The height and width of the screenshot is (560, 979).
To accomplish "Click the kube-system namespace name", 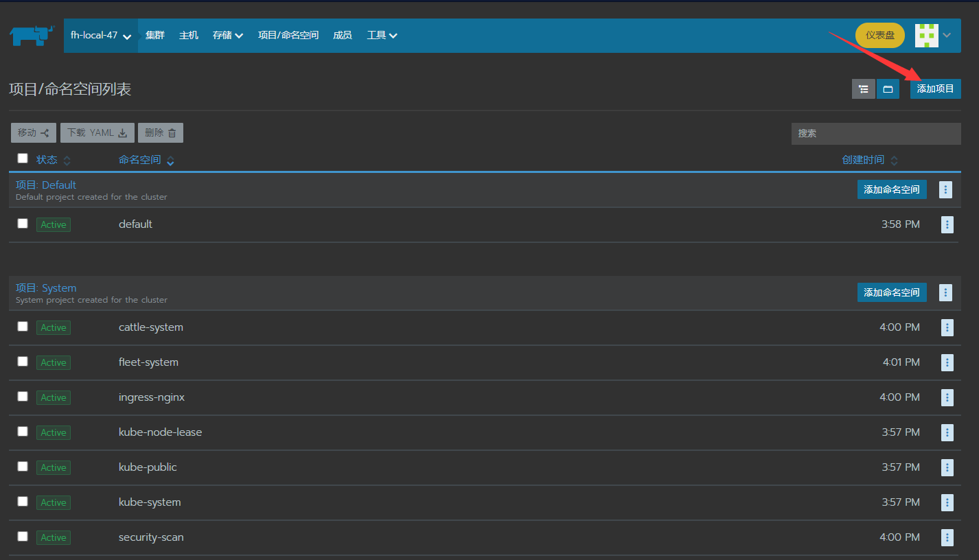I will [x=150, y=502].
